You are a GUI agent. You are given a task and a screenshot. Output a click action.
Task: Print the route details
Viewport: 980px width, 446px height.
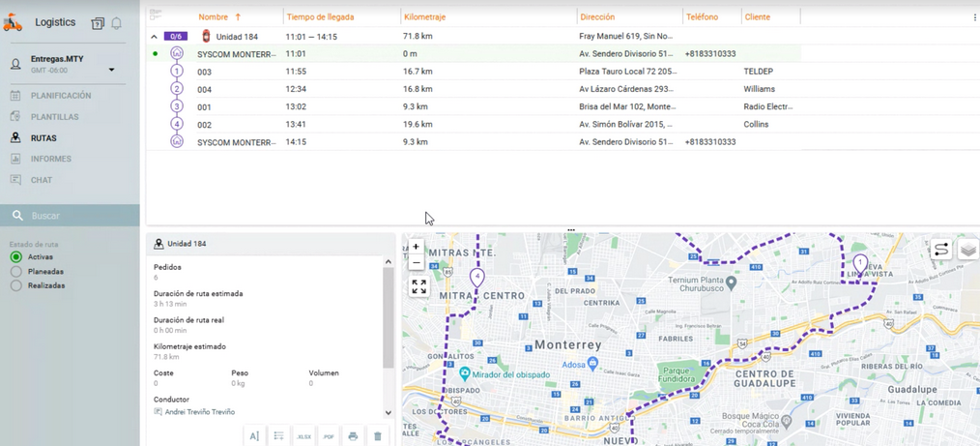pos(353,436)
